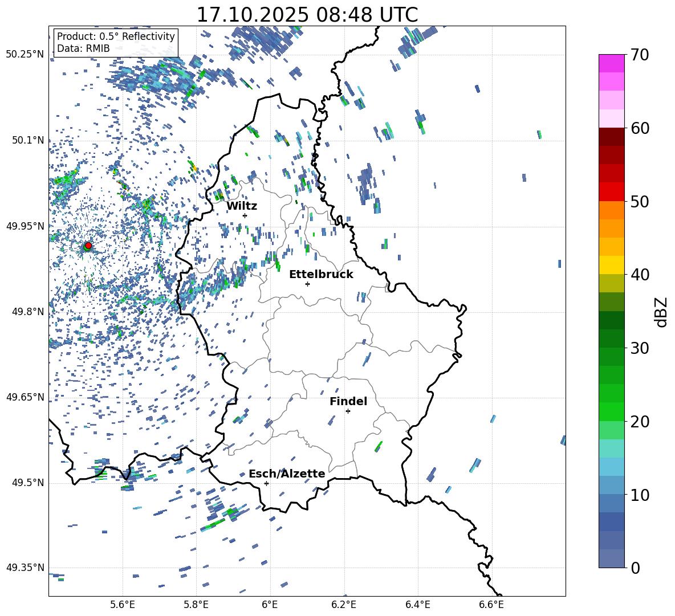Click the magenta top colorbar swatch
Viewport: 675px width, 616px height.
[611, 63]
